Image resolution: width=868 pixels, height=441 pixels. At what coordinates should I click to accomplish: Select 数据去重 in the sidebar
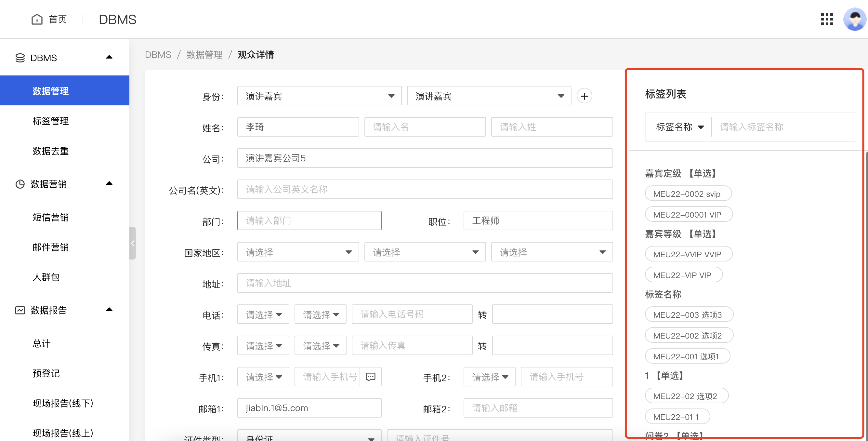click(x=50, y=151)
